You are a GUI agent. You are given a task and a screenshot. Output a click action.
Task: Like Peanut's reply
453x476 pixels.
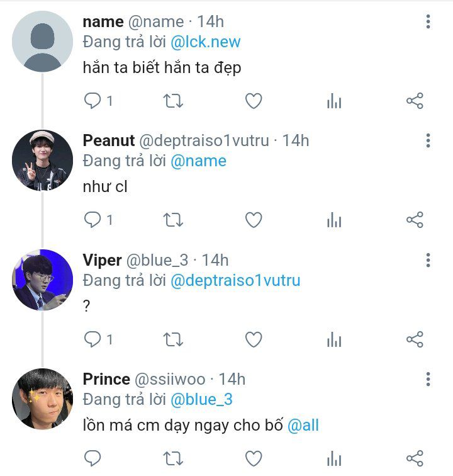point(254,220)
